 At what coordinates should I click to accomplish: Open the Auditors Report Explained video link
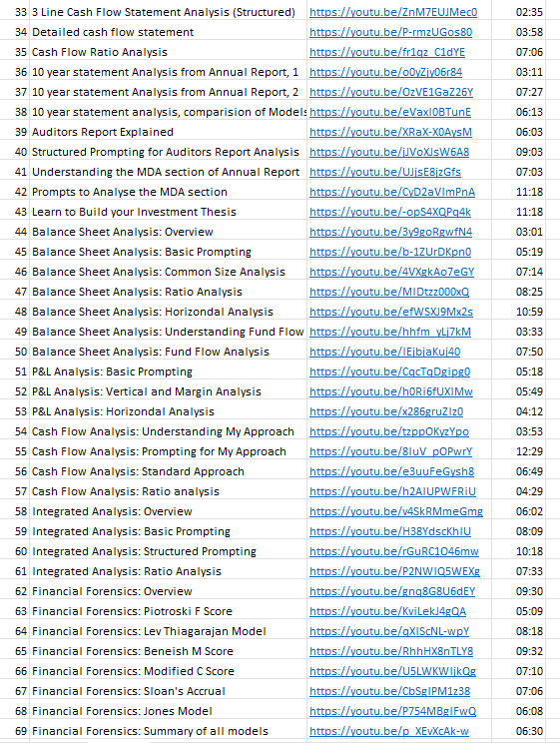(391, 132)
